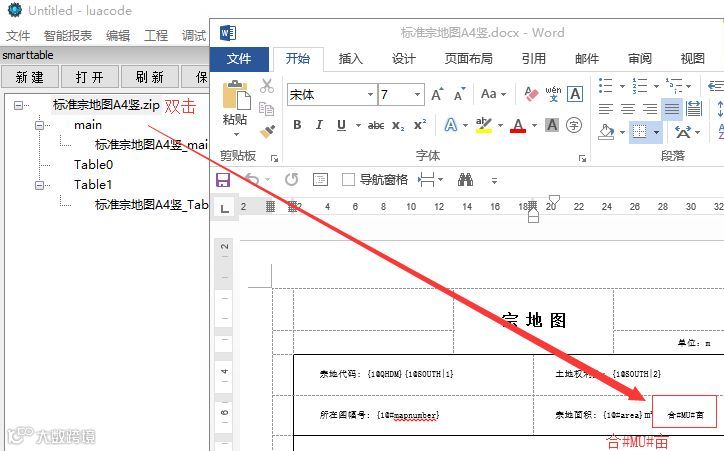Switch to the 引用 ribbon tab
Viewport: 724px width, 451px height.
click(x=534, y=59)
